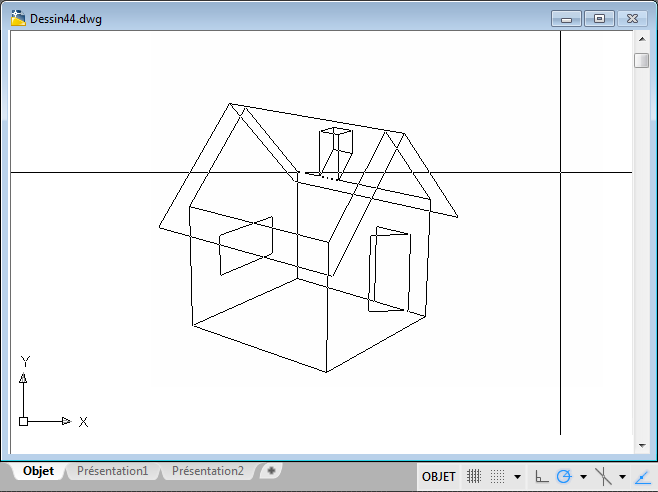Maximize the Dessin44.dwg drawing window

click(599, 19)
